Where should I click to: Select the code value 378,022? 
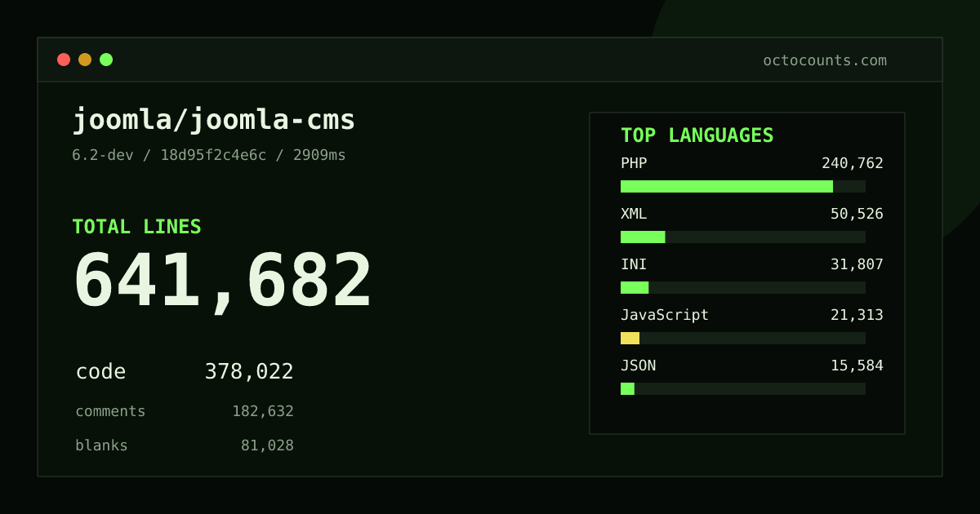click(249, 372)
